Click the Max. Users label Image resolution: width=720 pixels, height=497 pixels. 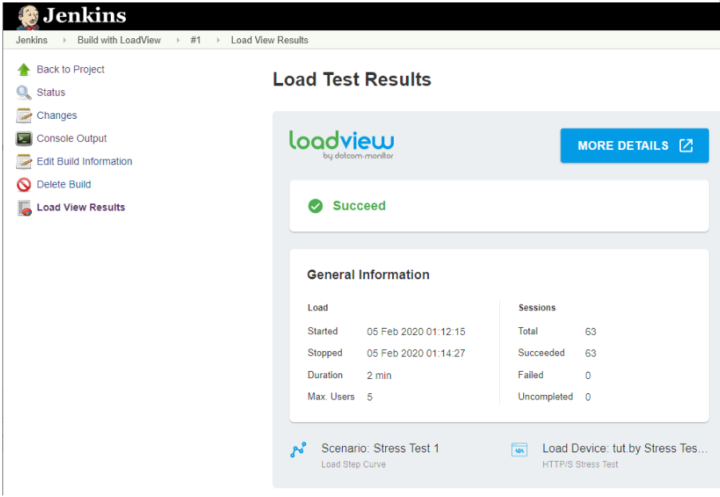pyautogui.click(x=331, y=396)
